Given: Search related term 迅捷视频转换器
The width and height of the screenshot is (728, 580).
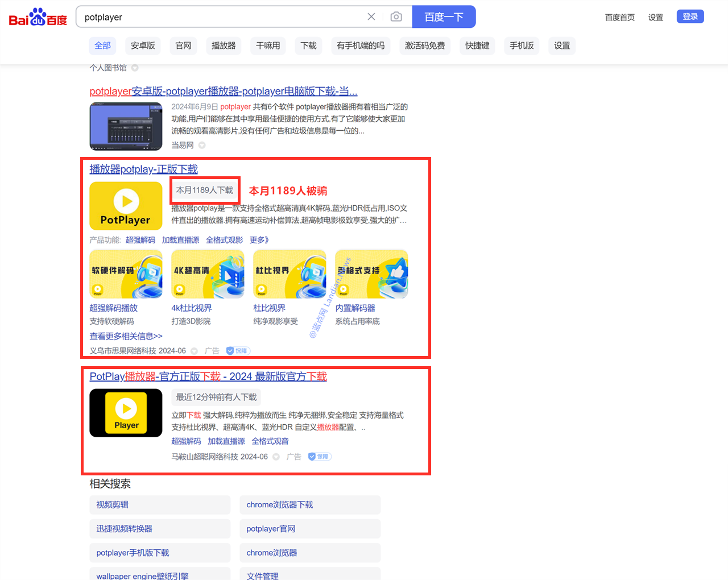Looking at the screenshot, I should click(x=160, y=529).
